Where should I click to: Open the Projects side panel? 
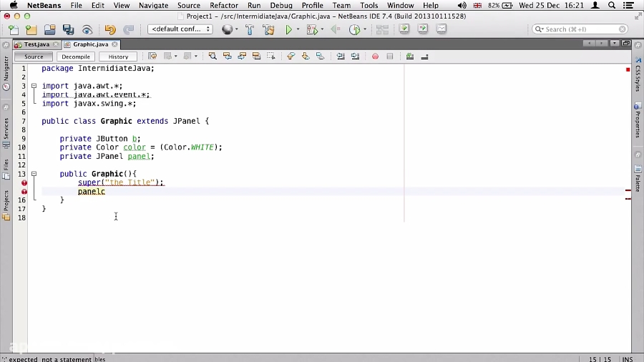(x=6, y=205)
